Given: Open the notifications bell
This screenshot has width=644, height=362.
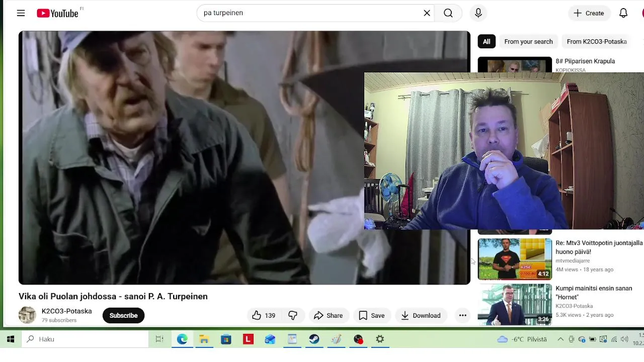Looking at the screenshot, I should pyautogui.click(x=623, y=13).
